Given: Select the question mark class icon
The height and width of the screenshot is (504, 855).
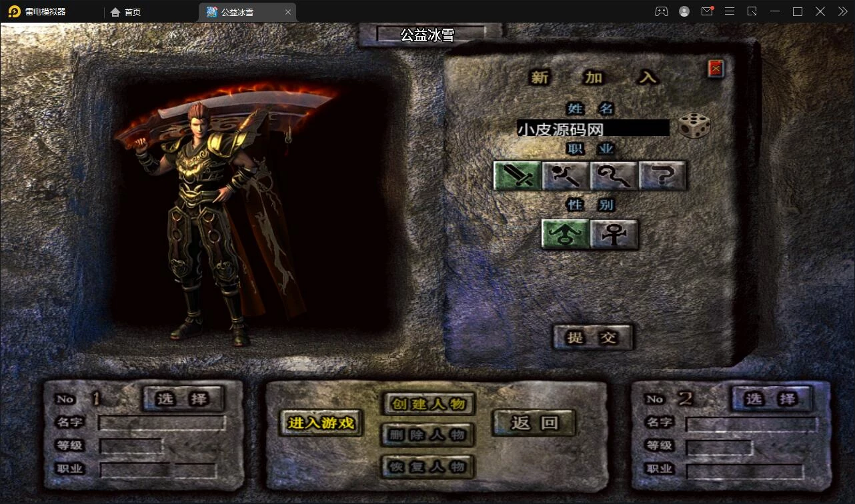Looking at the screenshot, I should pos(662,176).
